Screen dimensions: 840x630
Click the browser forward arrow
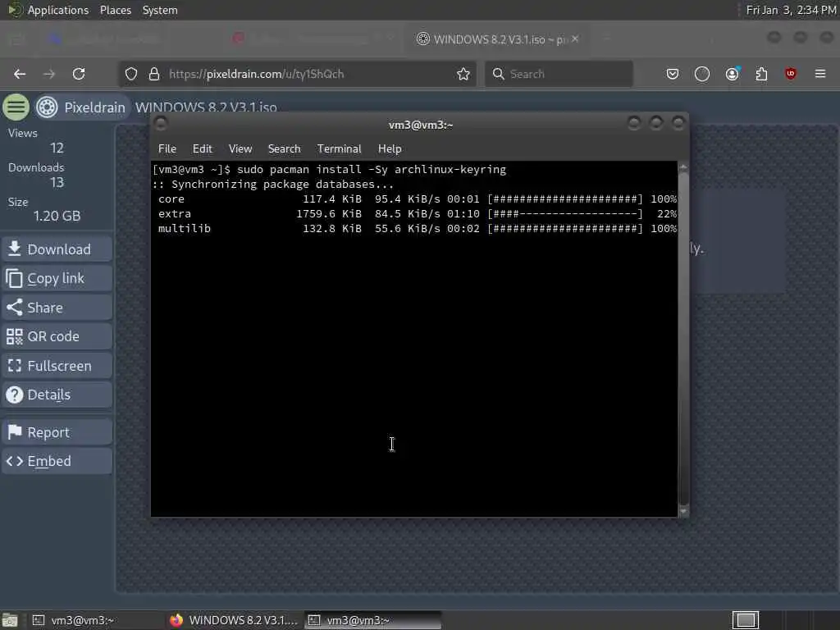49,74
